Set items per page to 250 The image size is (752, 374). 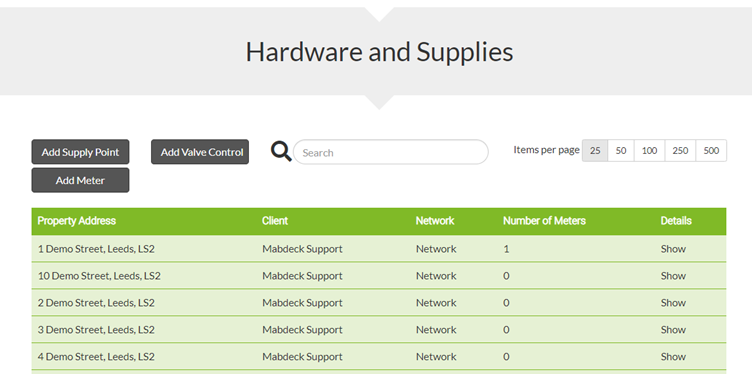pos(680,151)
